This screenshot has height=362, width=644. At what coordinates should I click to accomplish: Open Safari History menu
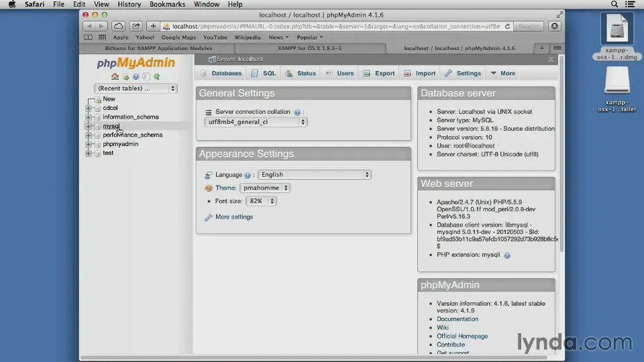pos(129,4)
